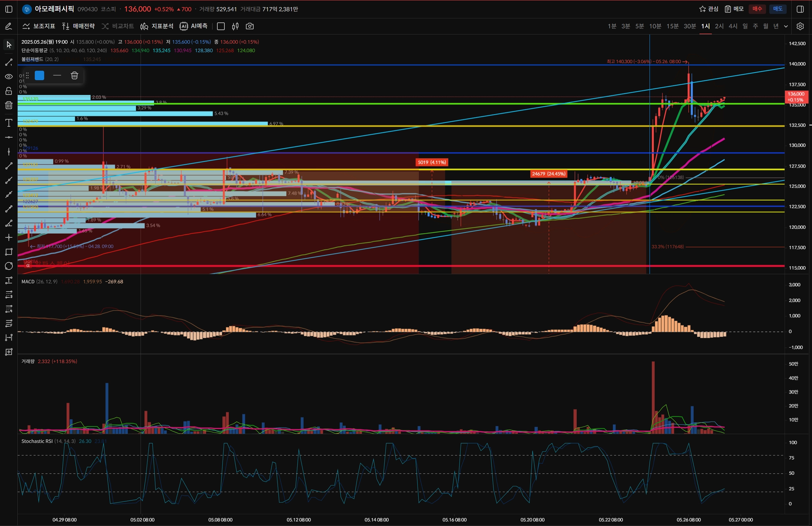Click the camera screenshot icon

(250, 26)
